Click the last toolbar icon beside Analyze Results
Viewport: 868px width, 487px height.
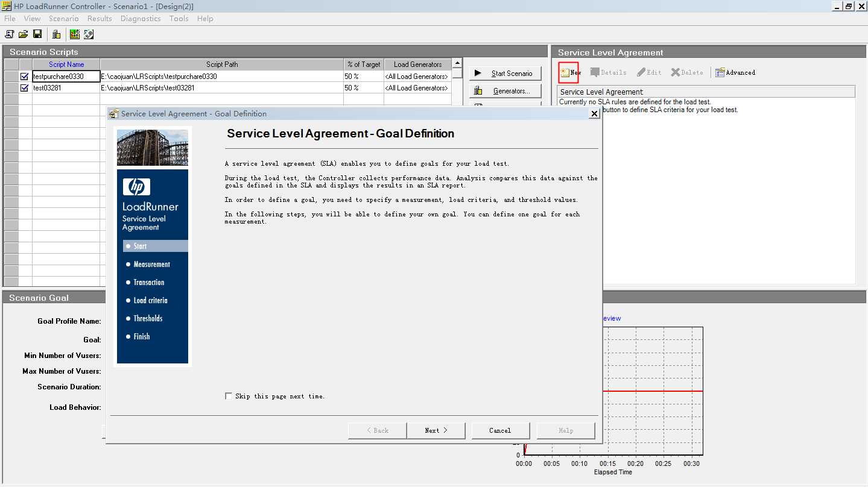89,34
